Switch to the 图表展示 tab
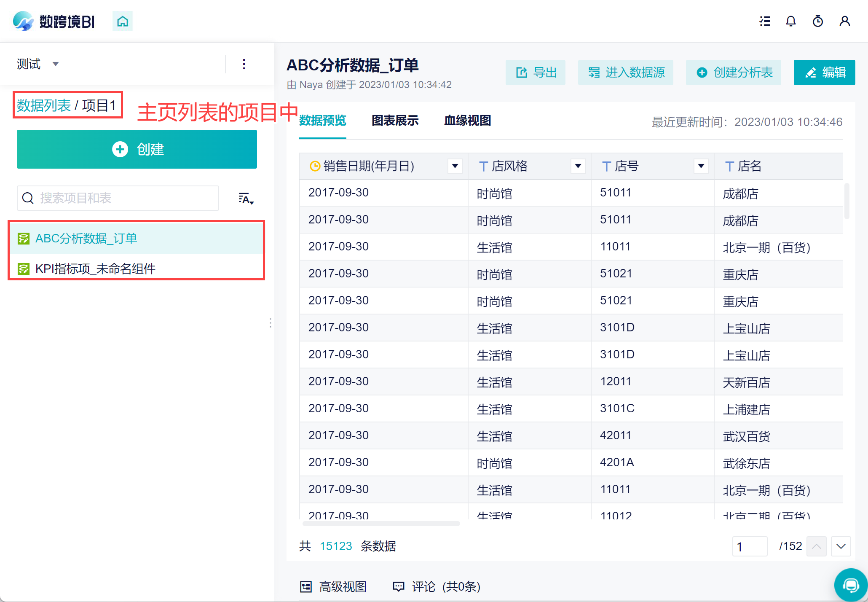The height and width of the screenshot is (602, 868). (395, 121)
